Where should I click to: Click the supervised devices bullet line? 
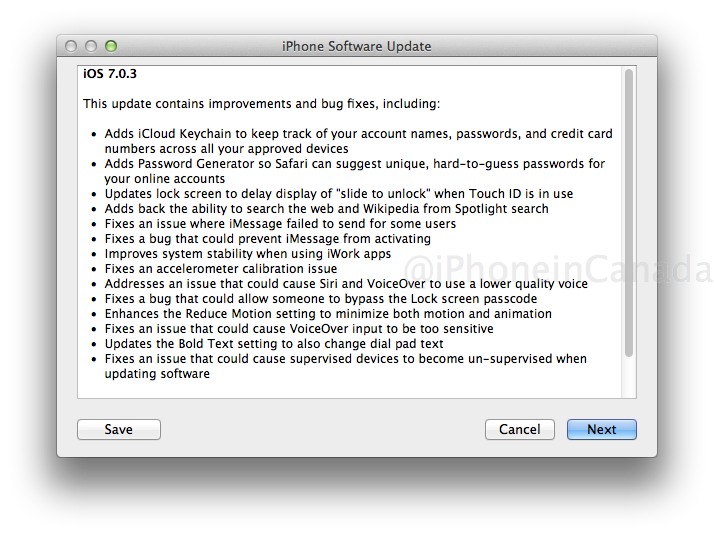[x=346, y=366]
